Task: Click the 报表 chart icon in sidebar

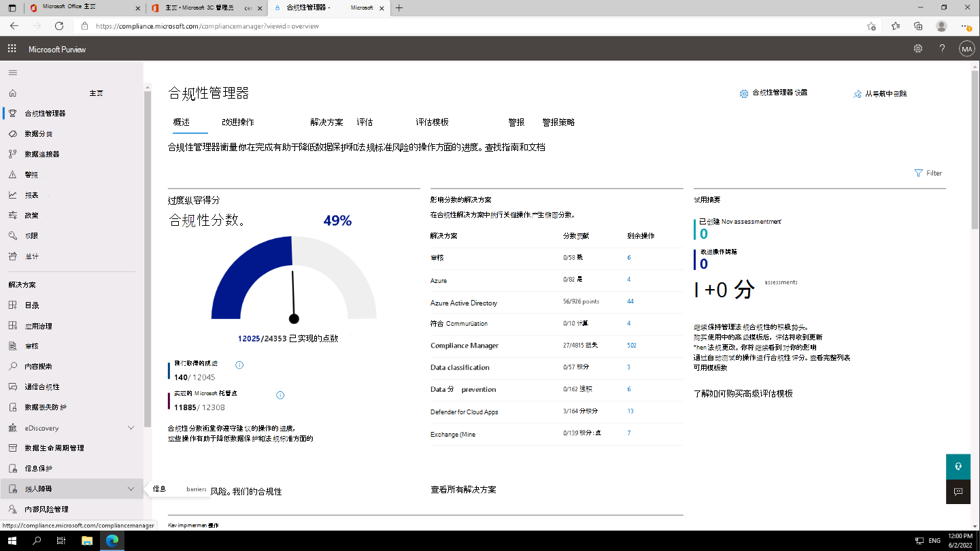Action: point(12,195)
